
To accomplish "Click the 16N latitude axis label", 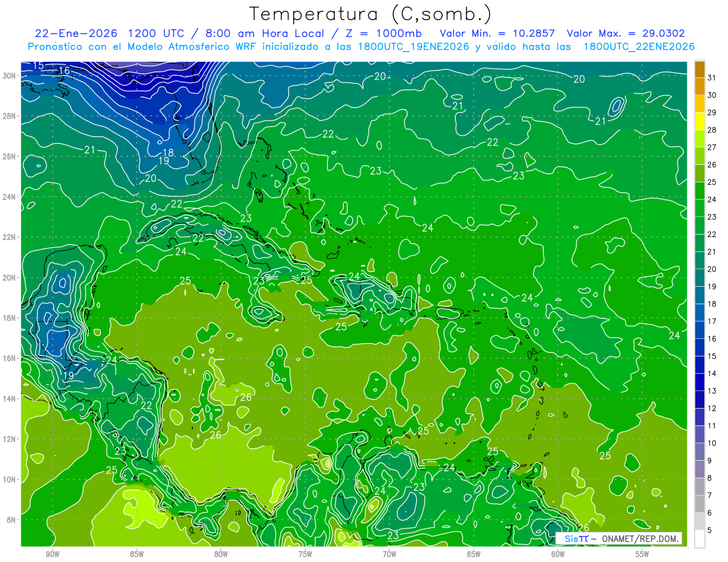I will 10,358.
